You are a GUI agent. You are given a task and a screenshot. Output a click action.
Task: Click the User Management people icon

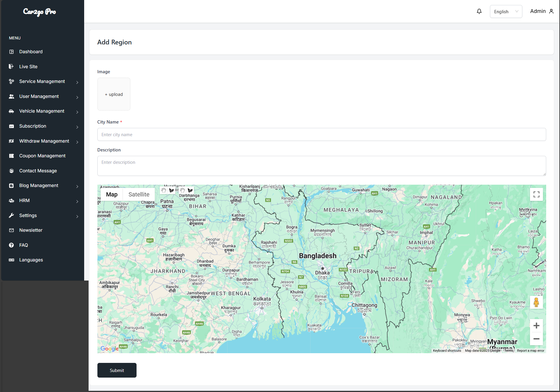tap(11, 96)
